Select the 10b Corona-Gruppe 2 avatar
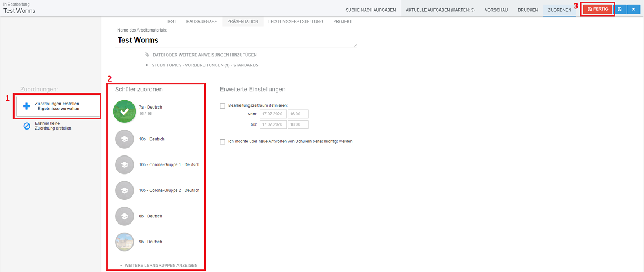The image size is (644, 272). (125, 190)
